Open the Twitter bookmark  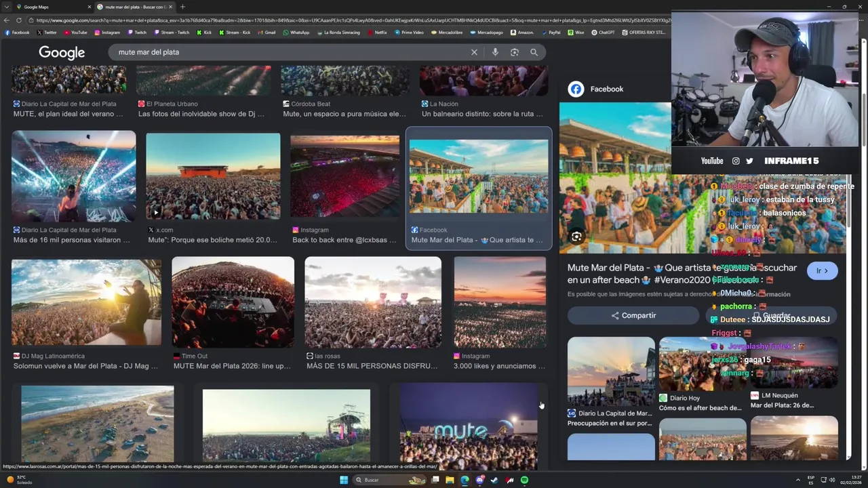[x=47, y=32]
